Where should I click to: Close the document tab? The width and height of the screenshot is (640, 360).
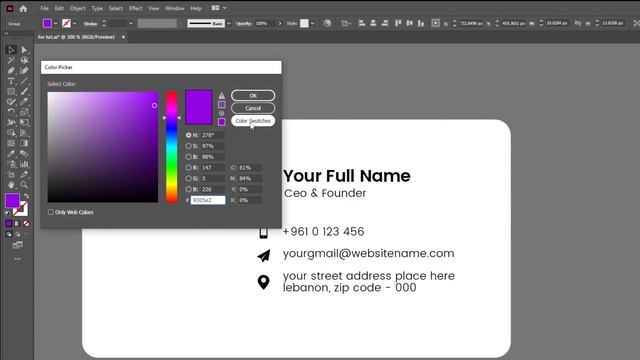pos(123,37)
